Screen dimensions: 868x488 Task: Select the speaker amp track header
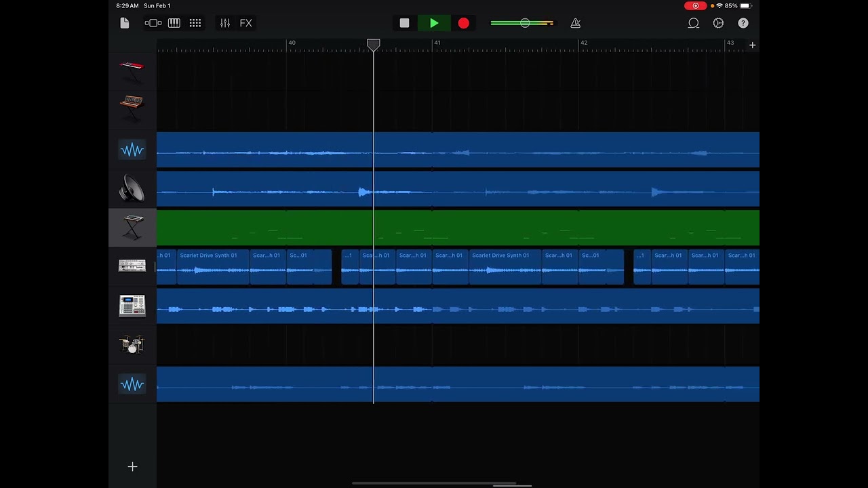tap(132, 189)
